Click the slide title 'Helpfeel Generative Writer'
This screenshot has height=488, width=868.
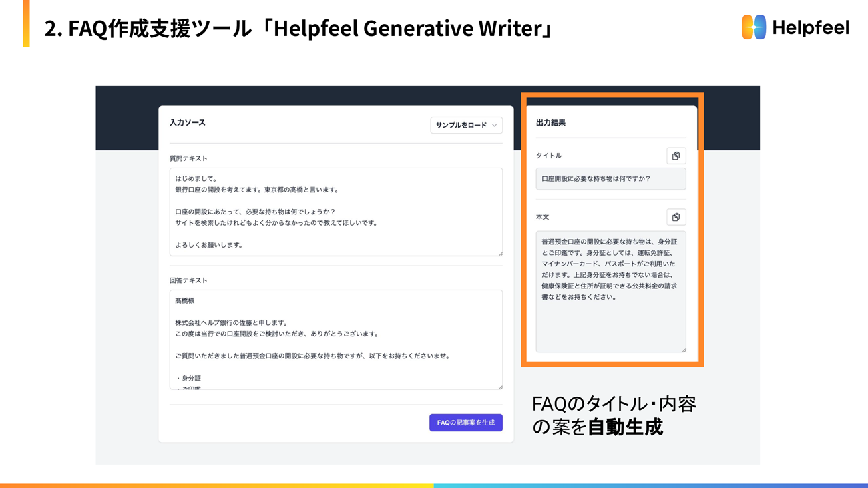pyautogui.click(x=407, y=29)
